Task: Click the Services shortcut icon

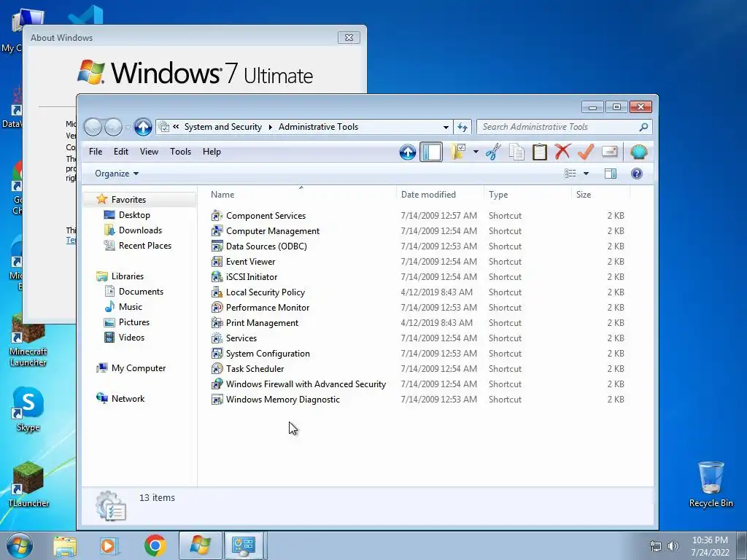Action: click(x=217, y=338)
